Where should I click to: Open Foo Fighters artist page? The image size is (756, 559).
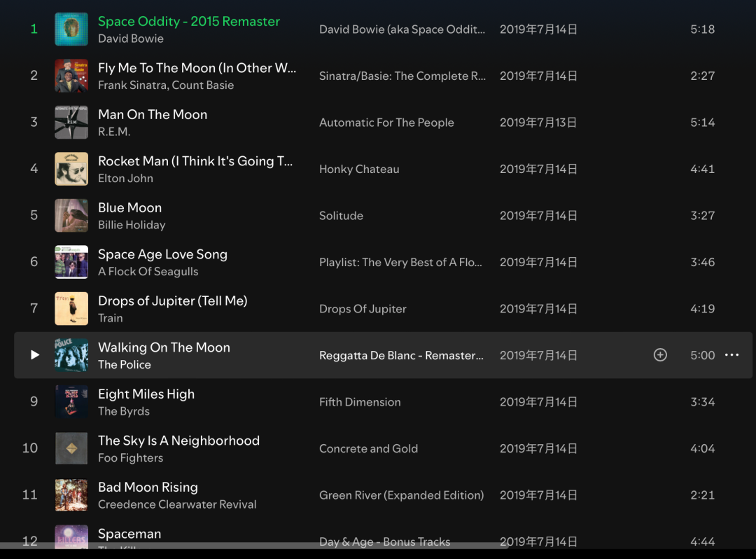tap(131, 457)
